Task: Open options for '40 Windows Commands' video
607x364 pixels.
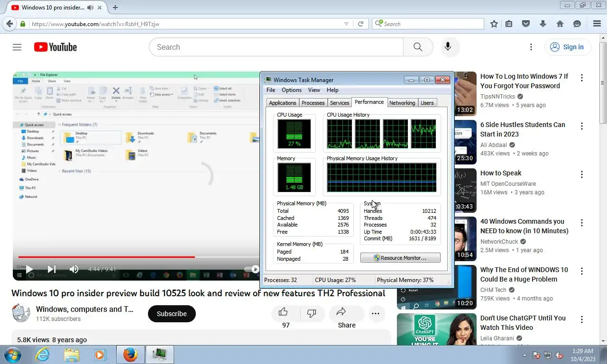Action: click(x=582, y=222)
